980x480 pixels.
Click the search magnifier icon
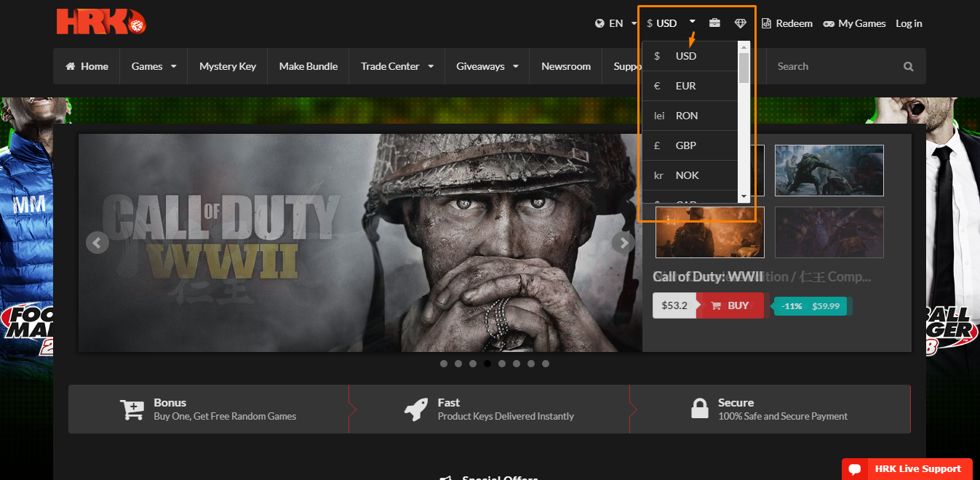click(x=908, y=66)
